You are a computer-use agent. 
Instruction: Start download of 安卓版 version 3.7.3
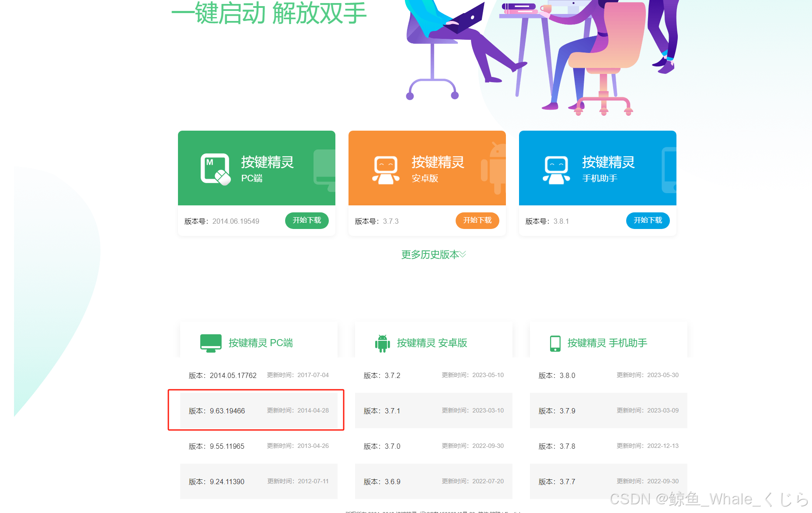[477, 221]
